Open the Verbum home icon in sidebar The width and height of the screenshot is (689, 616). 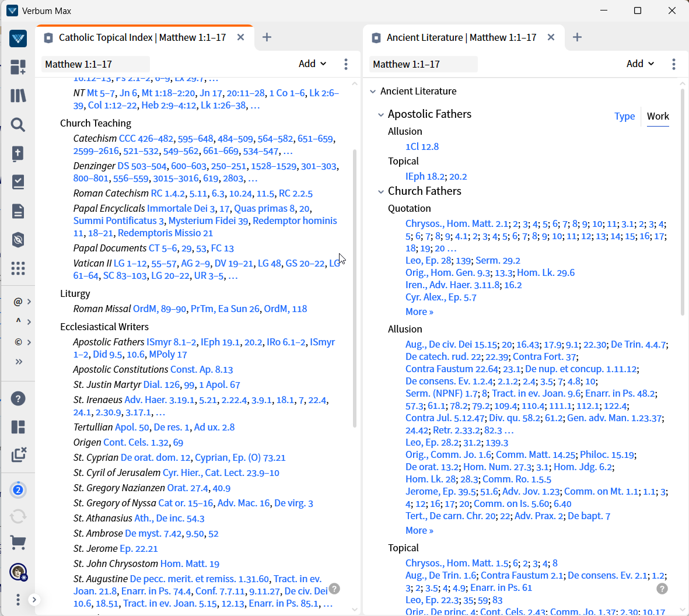[x=18, y=38]
